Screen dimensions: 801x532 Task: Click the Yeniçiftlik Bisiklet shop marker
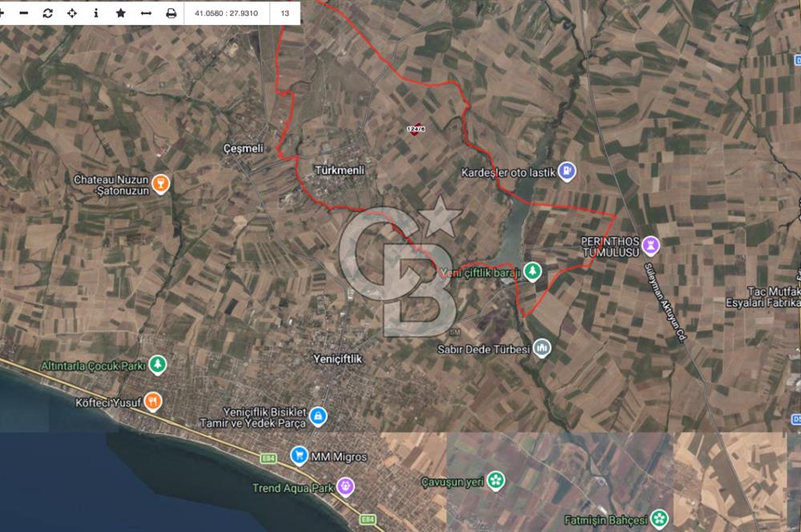coord(318,417)
